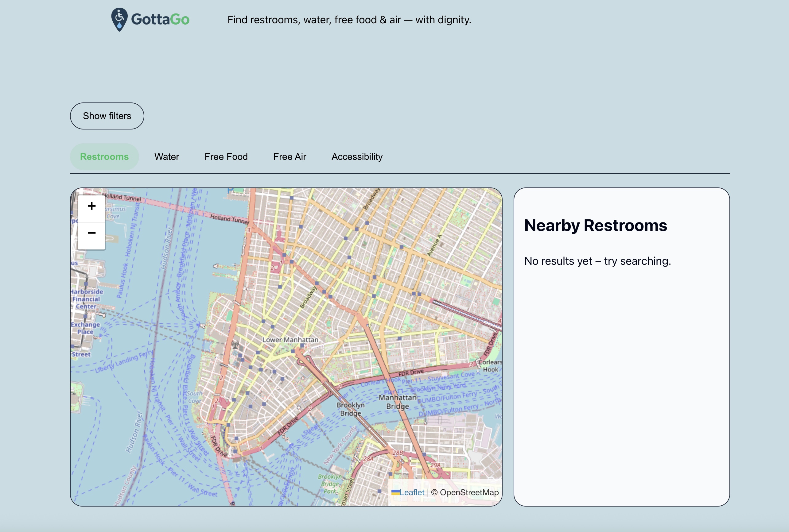Click the GottaGo brand name text
789x532 pixels.
[160, 19]
